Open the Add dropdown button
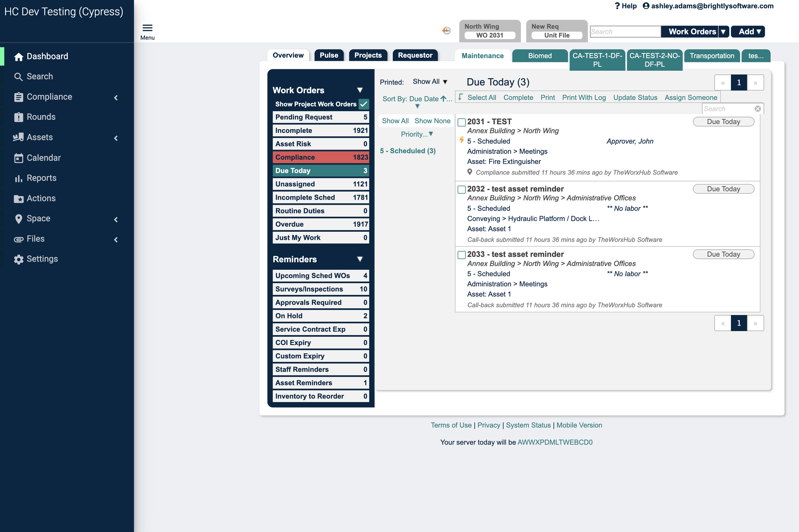 [748, 32]
